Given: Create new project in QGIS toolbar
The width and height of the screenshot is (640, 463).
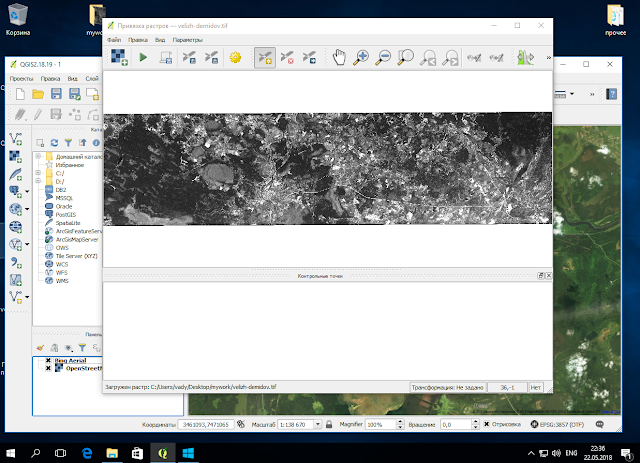Looking at the screenshot, I should pyautogui.click(x=20, y=94).
